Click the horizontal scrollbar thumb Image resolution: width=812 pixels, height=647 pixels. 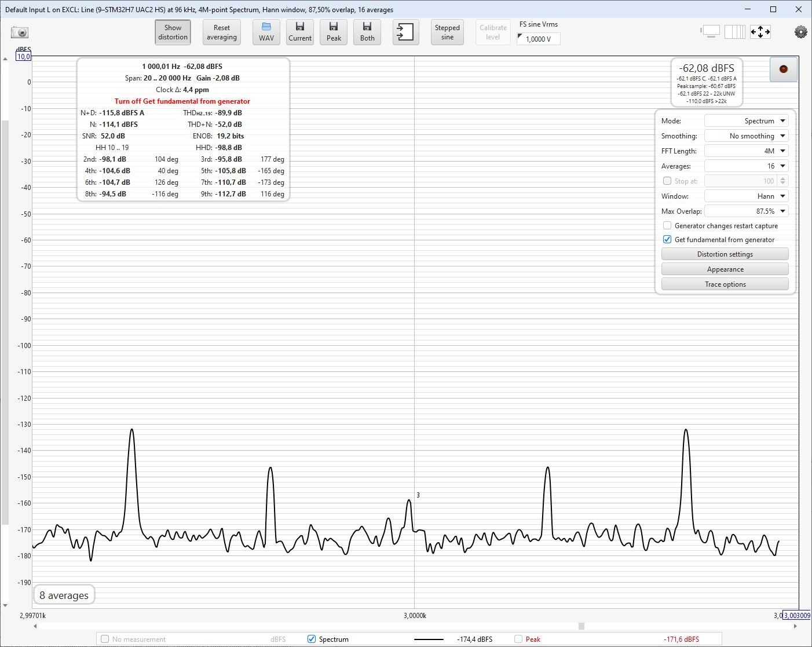click(581, 626)
